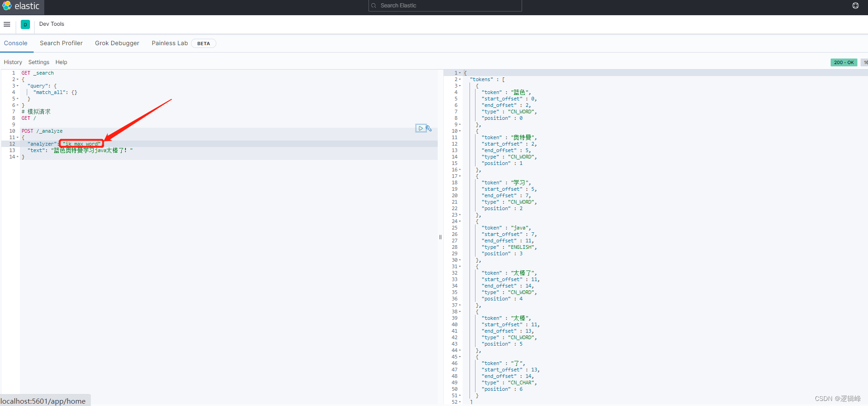The width and height of the screenshot is (868, 406).
Task: Click the Dev Tools breadcrumb
Action: pyautogui.click(x=52, y=24)
